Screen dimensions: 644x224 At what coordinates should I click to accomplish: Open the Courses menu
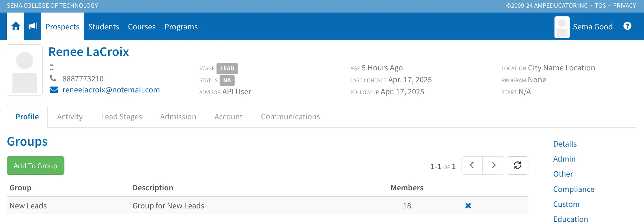[x=142, y=27]
